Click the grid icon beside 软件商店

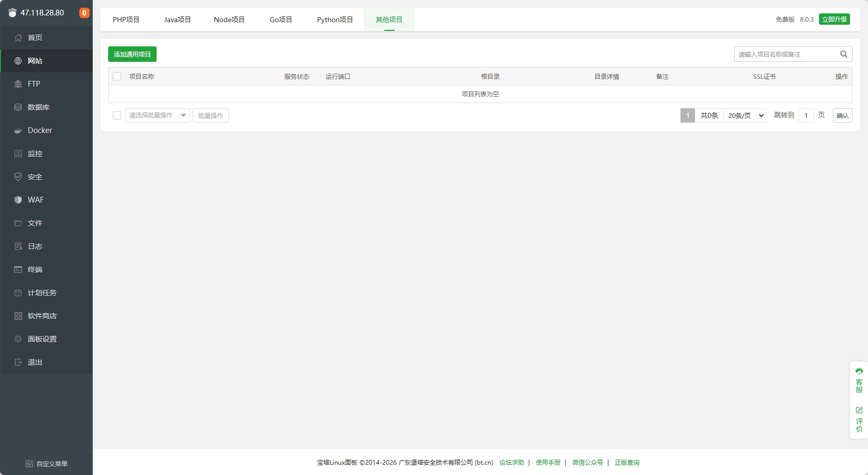(x=18, y=316)
